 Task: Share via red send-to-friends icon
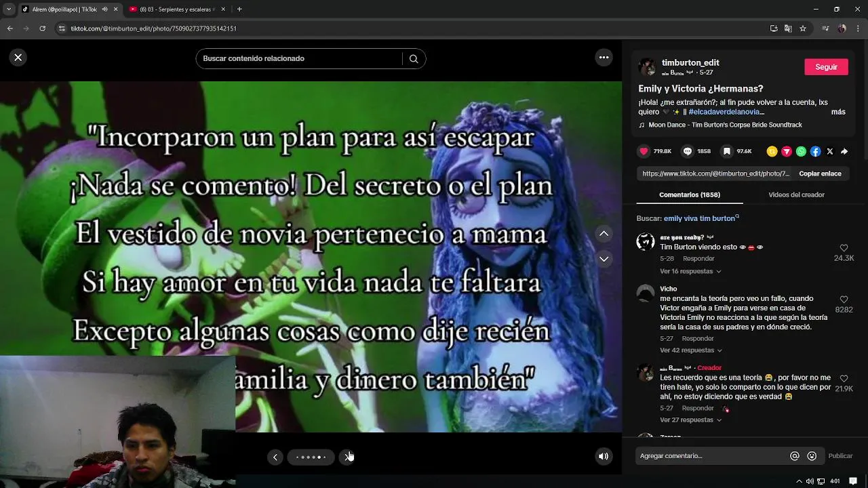787,152
